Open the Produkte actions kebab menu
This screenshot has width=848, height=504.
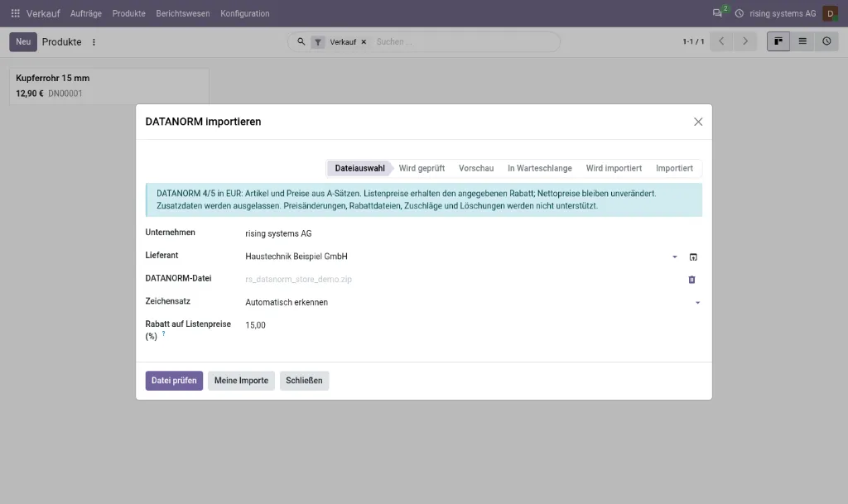[x=94, y=42]
